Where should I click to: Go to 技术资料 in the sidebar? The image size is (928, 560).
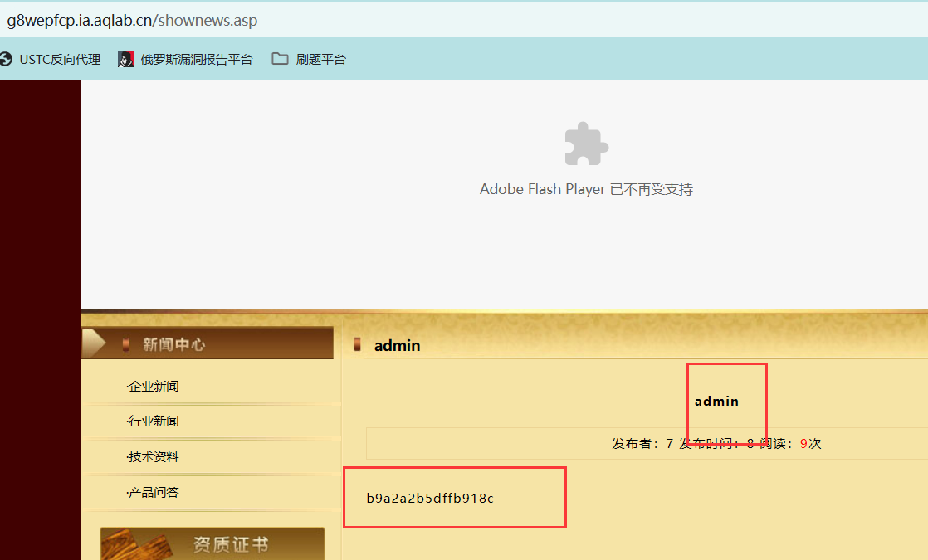click(x=154, y=456)
